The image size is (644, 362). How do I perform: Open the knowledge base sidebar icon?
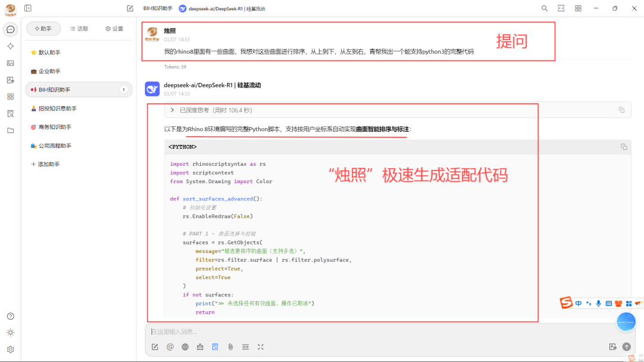tap(11, 113)
